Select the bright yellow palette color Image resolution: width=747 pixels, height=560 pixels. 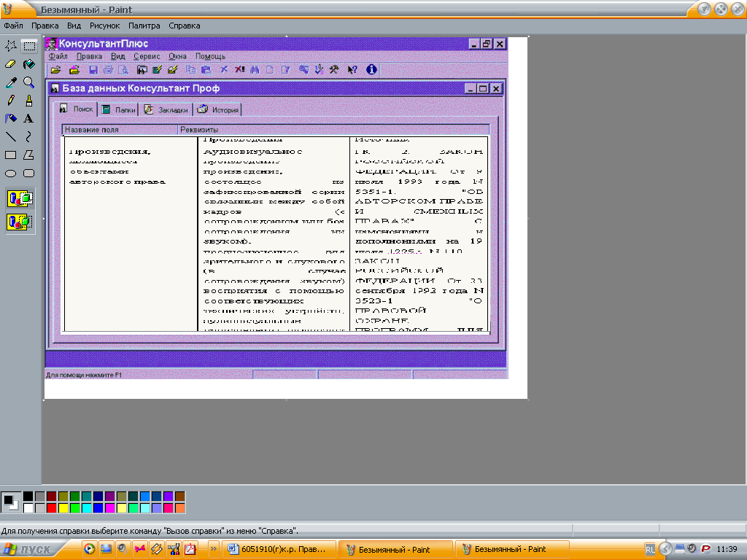click(63, 508)
